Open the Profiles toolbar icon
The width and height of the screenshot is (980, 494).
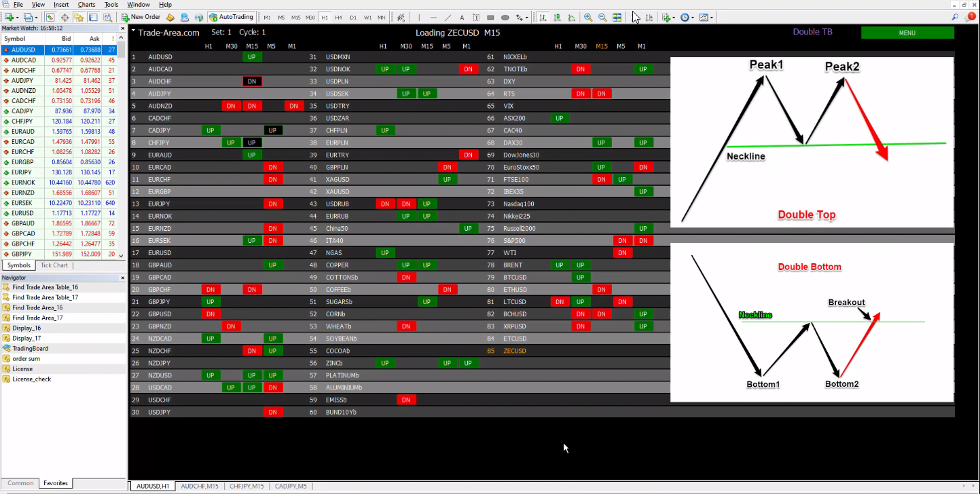(28, 17)
